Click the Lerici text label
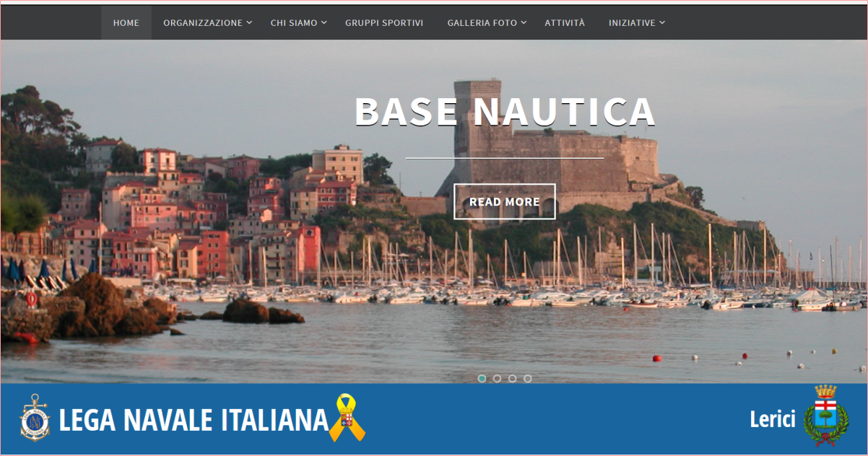The image size is (868, 456). click(773, 418)
